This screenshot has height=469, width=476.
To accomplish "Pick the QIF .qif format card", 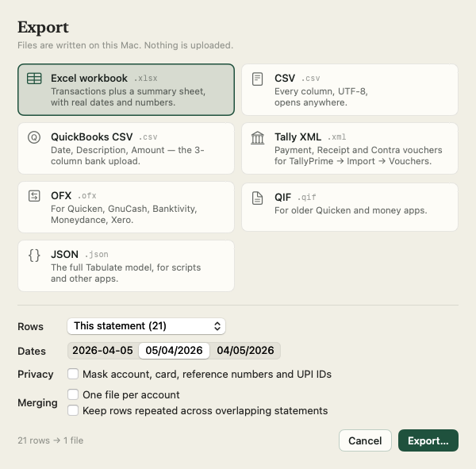I will pos(350,207).
